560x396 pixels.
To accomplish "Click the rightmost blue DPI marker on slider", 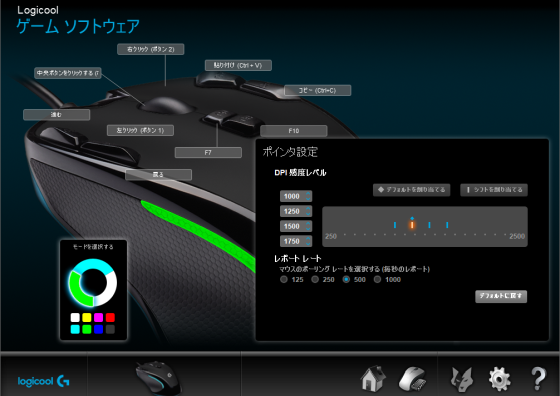I will (447, 225).
